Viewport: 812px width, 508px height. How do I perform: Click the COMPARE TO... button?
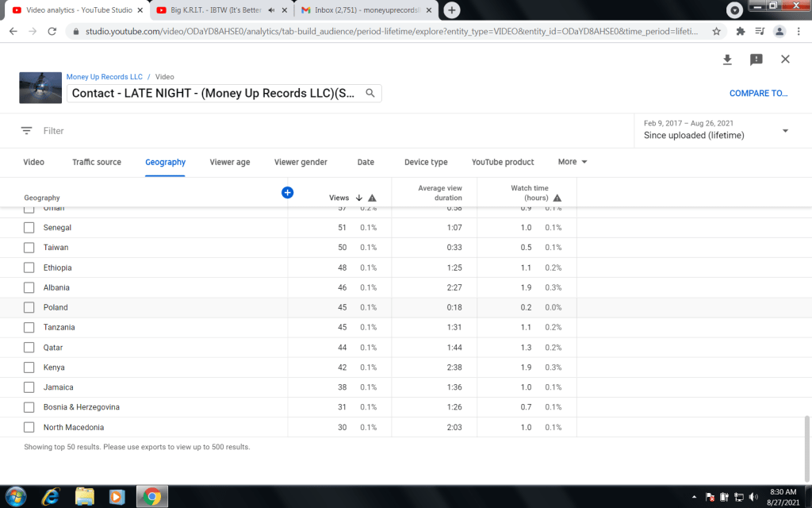[758, 93]
